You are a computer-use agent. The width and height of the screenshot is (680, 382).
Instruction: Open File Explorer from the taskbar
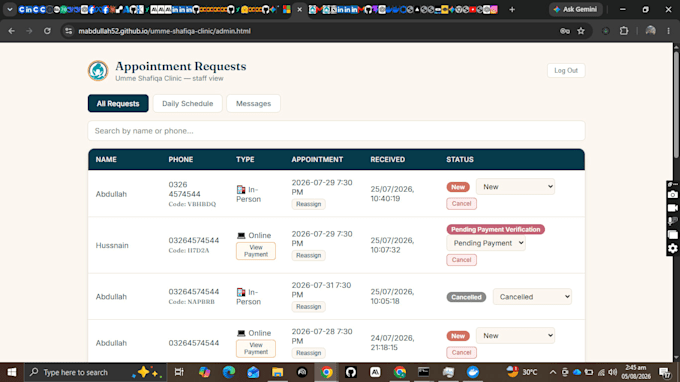point(278,372)
